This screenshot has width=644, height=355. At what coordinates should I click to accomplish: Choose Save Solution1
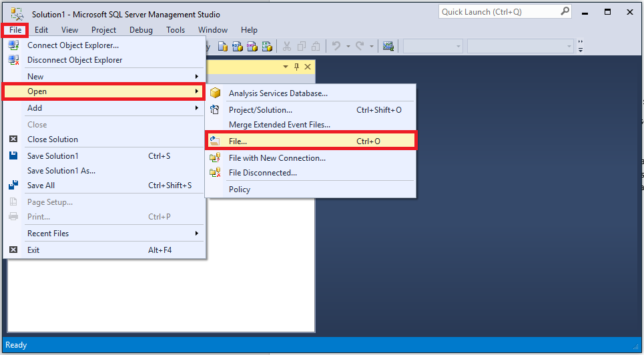pos(104,156)
